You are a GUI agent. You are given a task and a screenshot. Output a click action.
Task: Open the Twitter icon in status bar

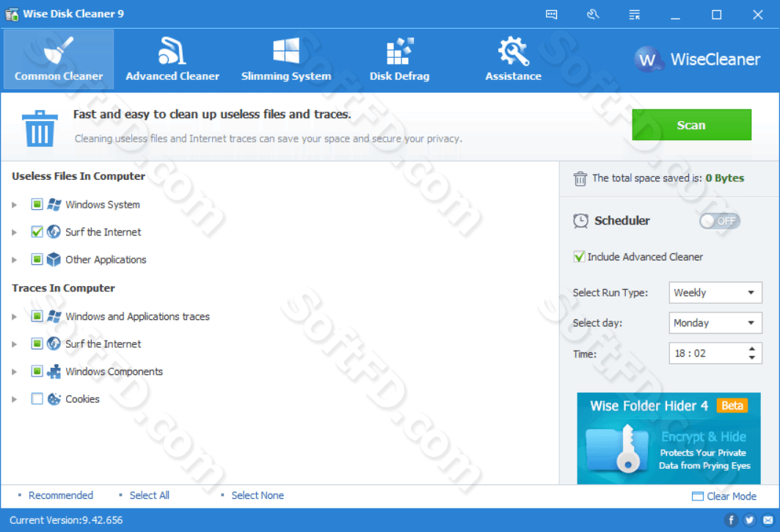click(749, 520)
